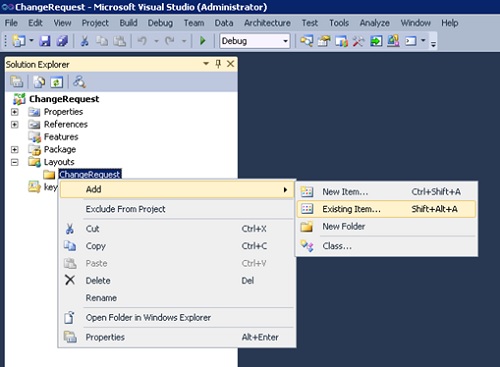500x367 pixels.
Task: Click Solution Explorer Properties icon
Action: (16, 82)
